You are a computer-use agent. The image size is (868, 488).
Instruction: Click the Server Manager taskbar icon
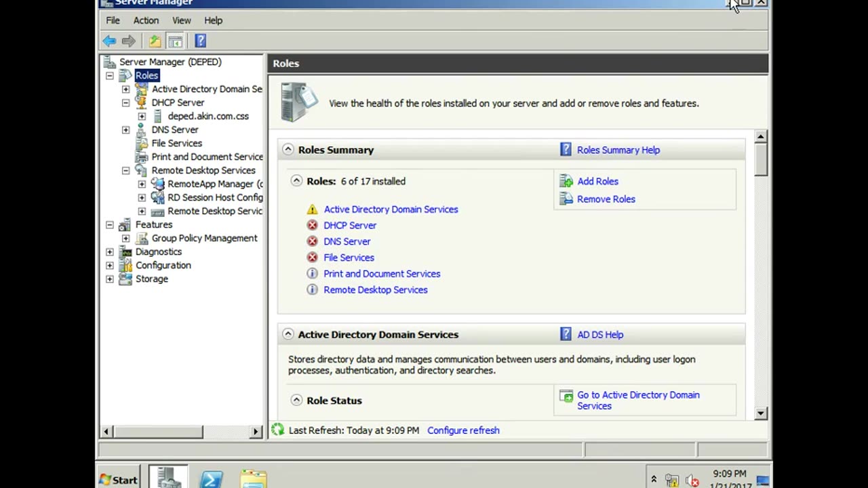tap(168, 478)
